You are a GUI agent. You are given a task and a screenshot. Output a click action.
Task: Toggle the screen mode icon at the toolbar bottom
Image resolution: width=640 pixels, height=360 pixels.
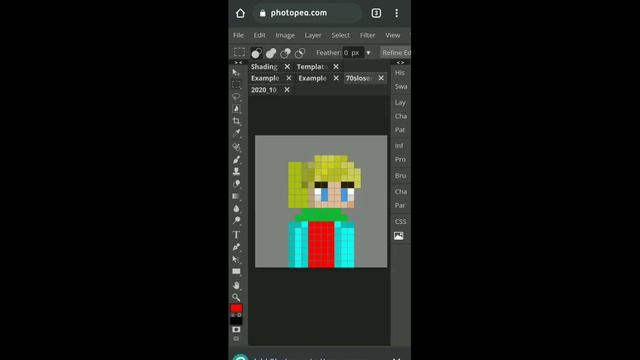tap(236, 339)
